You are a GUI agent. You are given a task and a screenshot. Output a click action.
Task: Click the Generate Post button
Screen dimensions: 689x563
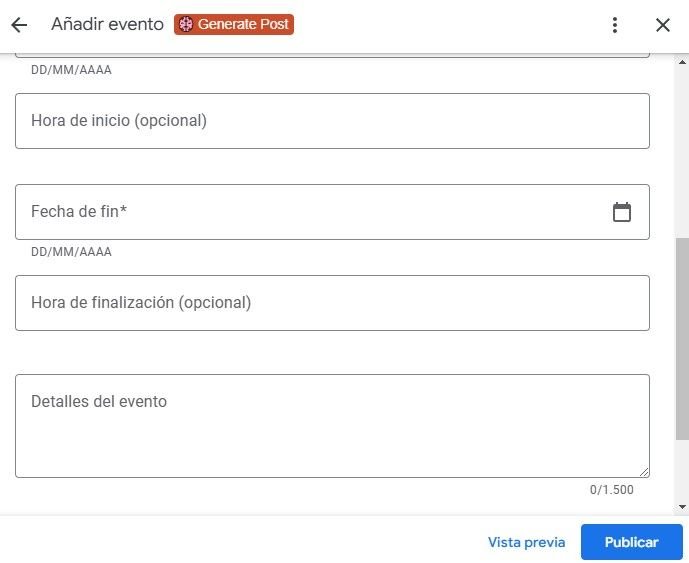click(x=234, y=25)
